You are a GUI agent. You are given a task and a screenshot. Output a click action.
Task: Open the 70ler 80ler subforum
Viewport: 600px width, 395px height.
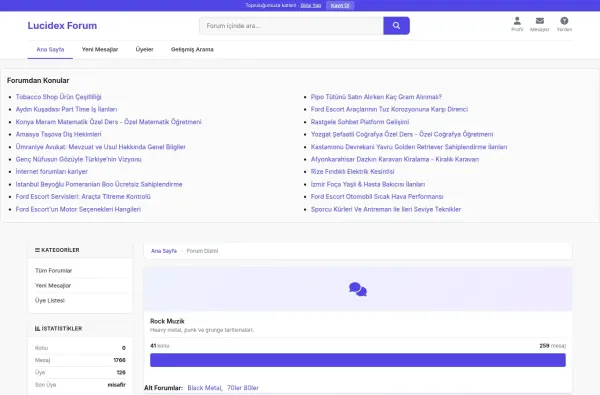[x=243, y=388]
